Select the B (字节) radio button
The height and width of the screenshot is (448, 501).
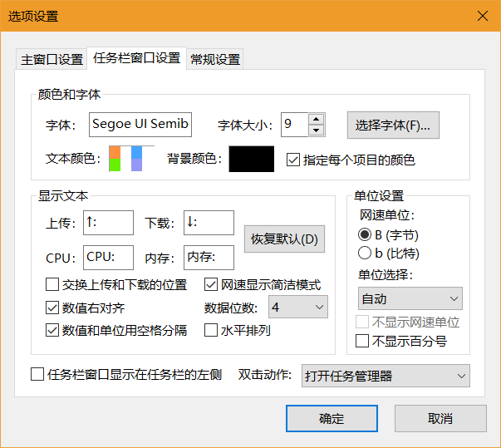coord(365,234)
